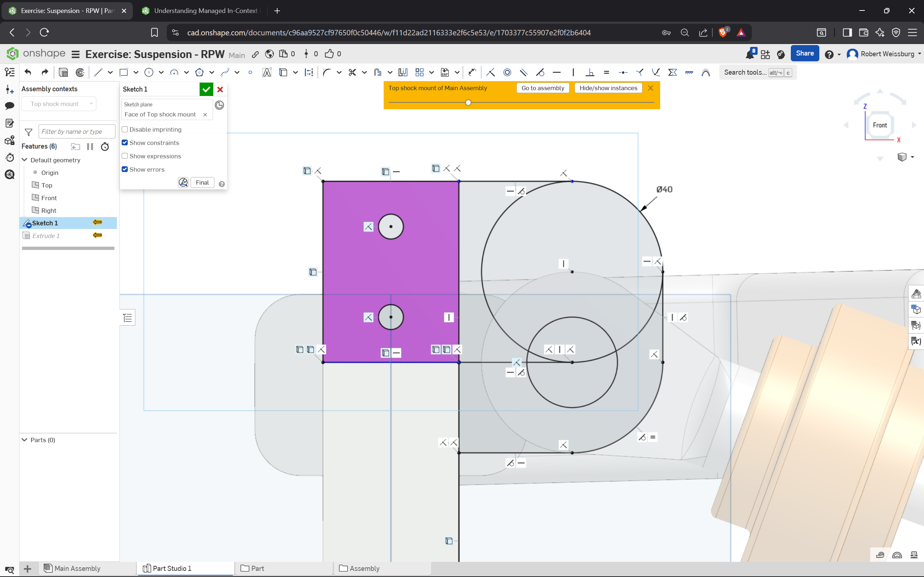Click the Equal constraint icon
The width and height of the screenshot is (924, 577).
[x=606, y=72]
